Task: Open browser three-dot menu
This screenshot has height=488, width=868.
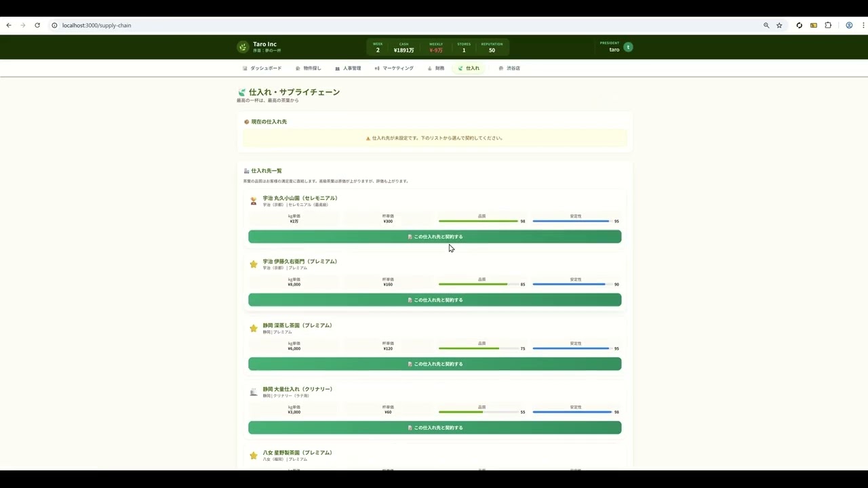Action: tap(862, 25)
